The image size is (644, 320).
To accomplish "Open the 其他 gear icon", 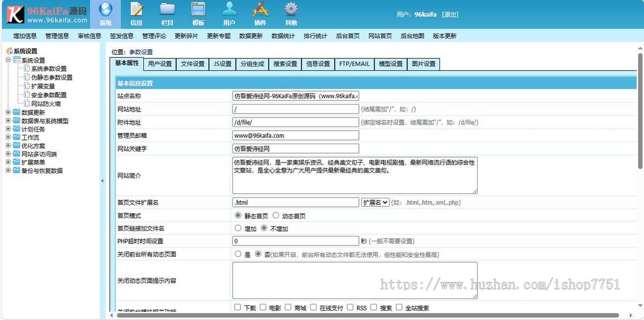I will pos(291,9).
